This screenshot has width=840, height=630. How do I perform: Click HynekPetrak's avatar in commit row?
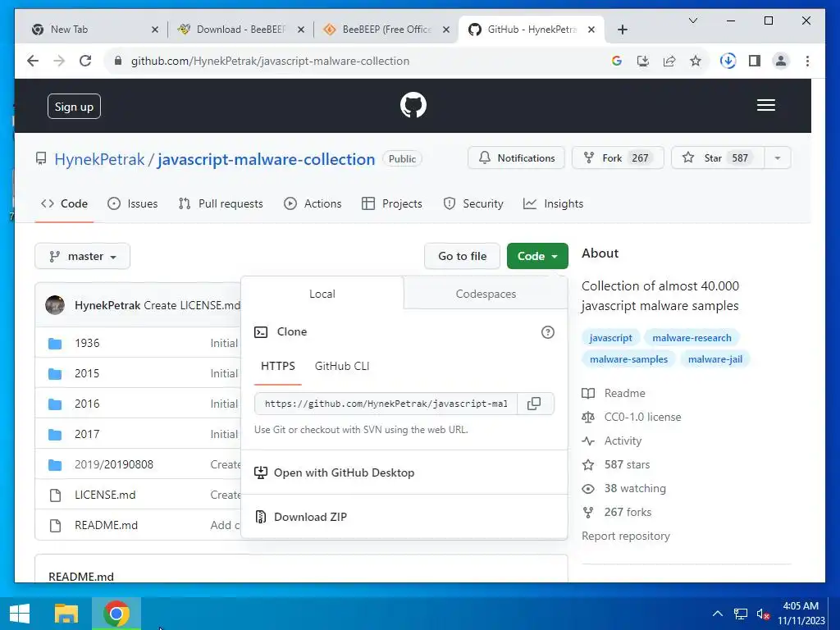(55, 305)
